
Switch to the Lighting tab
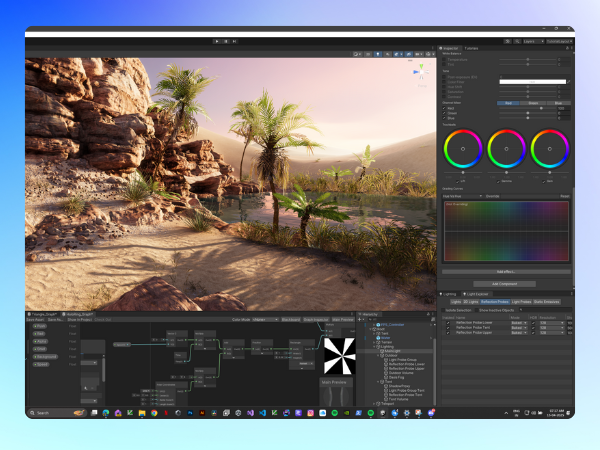(x=448, y=294)
